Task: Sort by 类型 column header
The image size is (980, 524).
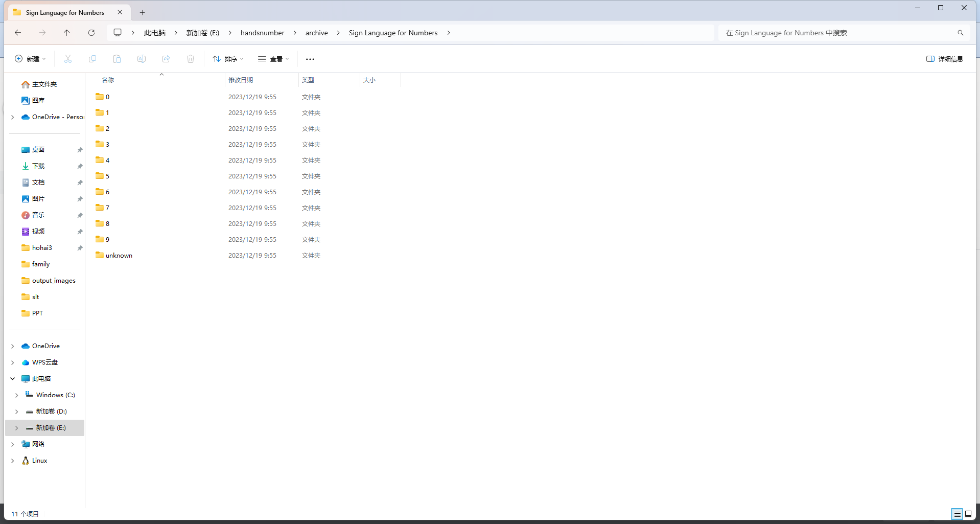Action: pyautogui.click(x=308, y=80)
